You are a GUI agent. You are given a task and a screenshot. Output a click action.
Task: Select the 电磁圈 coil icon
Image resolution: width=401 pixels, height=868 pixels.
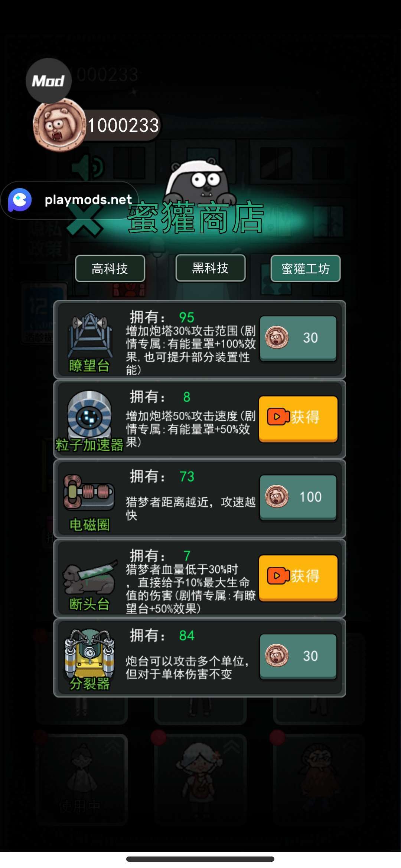click(88, 492)
